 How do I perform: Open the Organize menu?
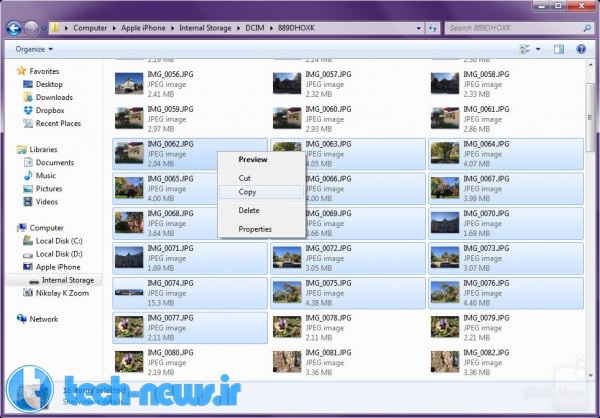coord(34,49)
